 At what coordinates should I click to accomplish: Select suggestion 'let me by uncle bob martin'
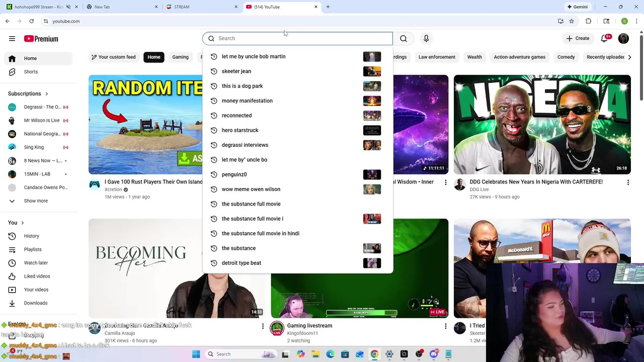pos(297,56)
